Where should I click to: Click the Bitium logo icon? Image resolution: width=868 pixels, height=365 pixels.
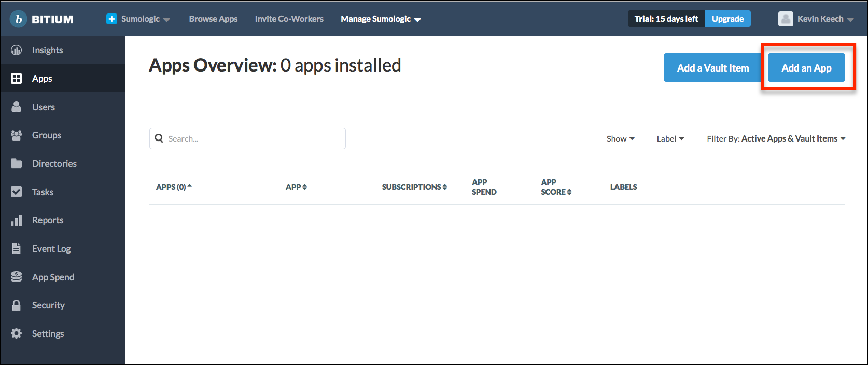pos(19,19)
